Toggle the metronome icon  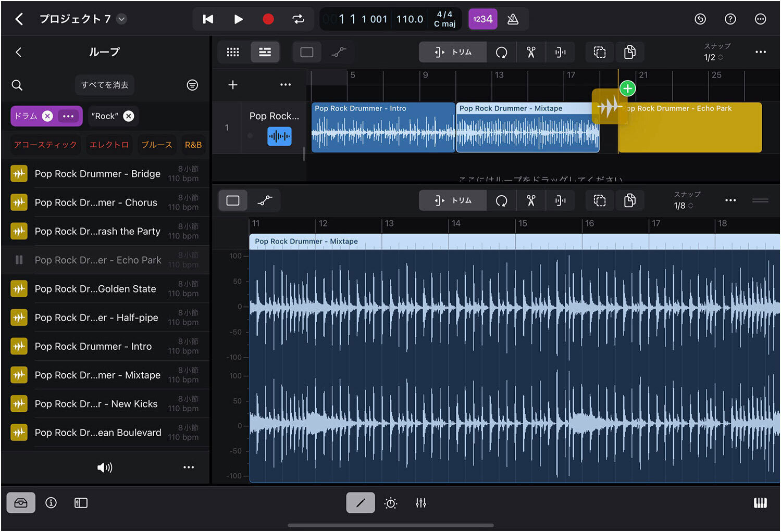(513, 19)
